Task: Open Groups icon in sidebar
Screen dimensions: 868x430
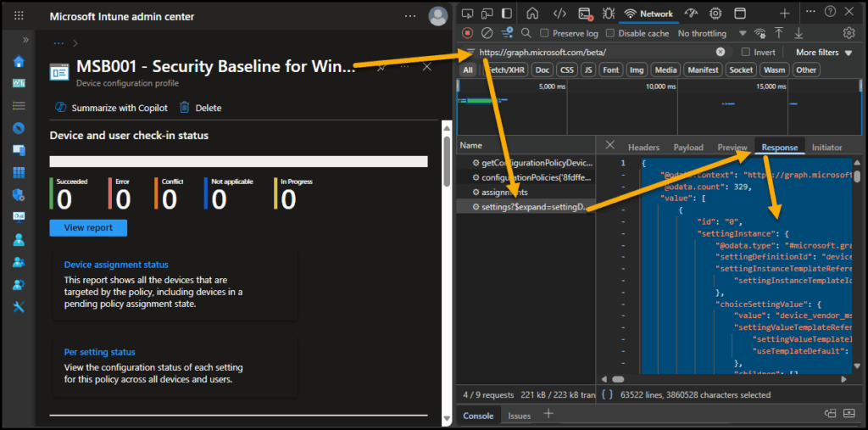Action: coord(19,261)
